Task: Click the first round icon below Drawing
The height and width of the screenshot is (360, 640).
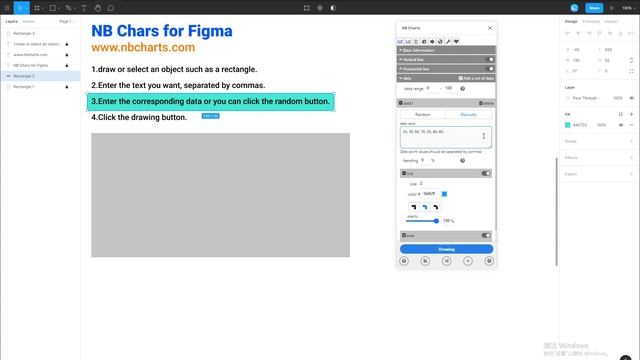Action: [404, 261]
